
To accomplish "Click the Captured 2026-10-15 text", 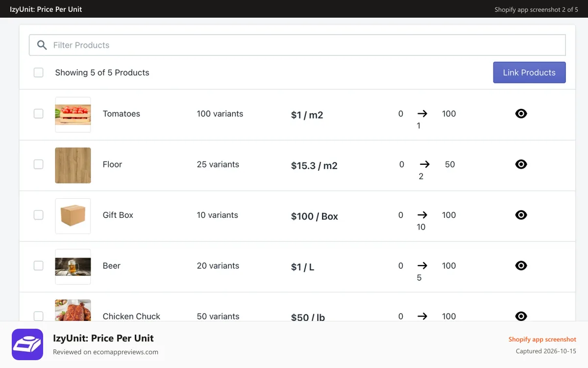I will pyautogui.click(x=546, y=351).
